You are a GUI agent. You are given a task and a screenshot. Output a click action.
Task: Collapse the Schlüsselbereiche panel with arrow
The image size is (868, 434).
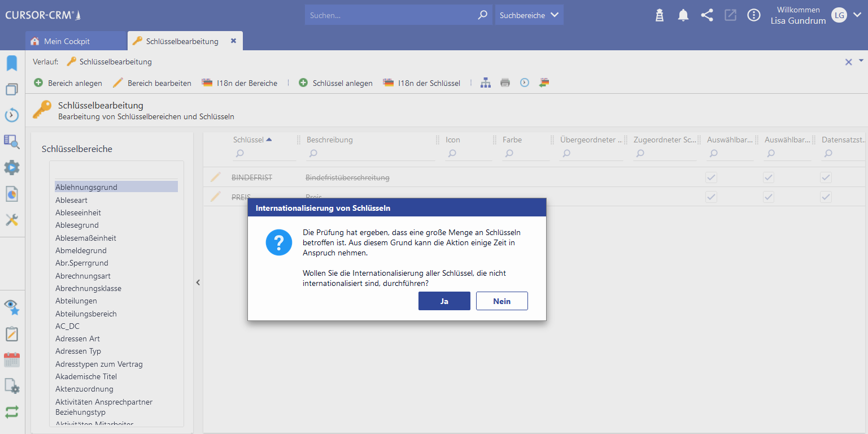pyautogui.click(x=198, y=283)
